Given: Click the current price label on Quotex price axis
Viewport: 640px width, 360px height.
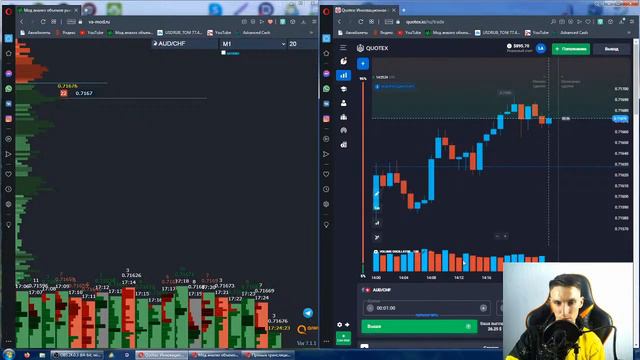Looking at the screenshot, I should 620,118.
